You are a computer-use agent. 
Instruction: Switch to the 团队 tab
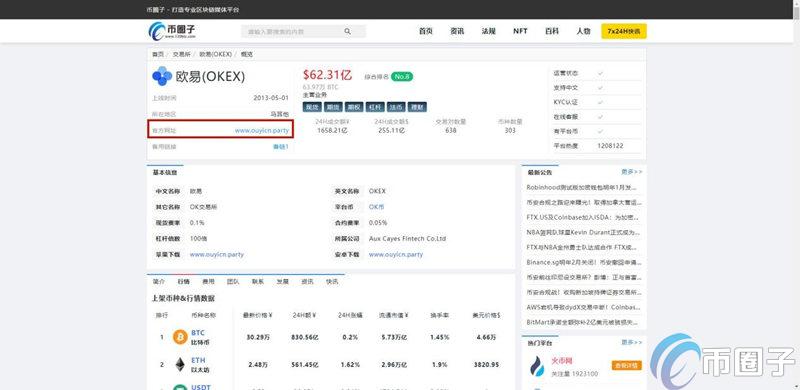[233, 281]
